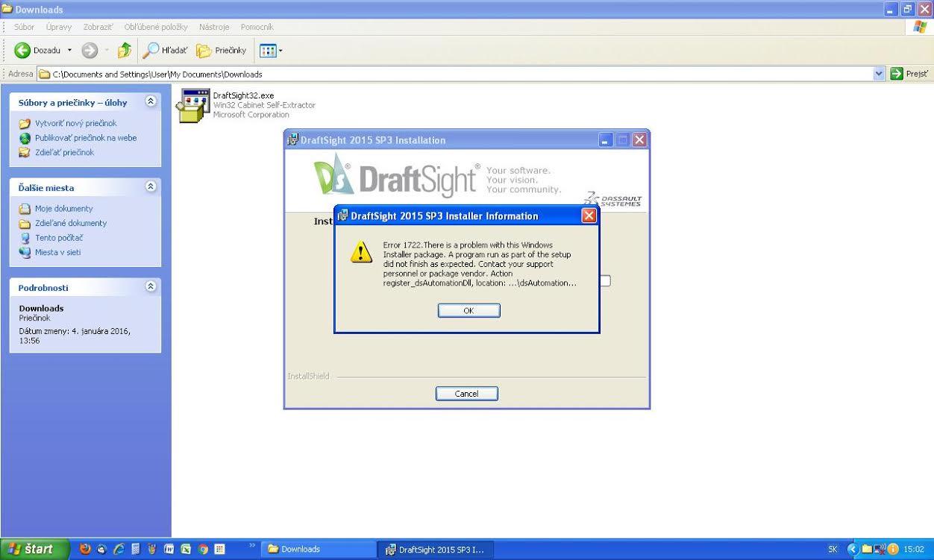Open the address bar path dropdown
Screen dimensions: 934x560
878,74
